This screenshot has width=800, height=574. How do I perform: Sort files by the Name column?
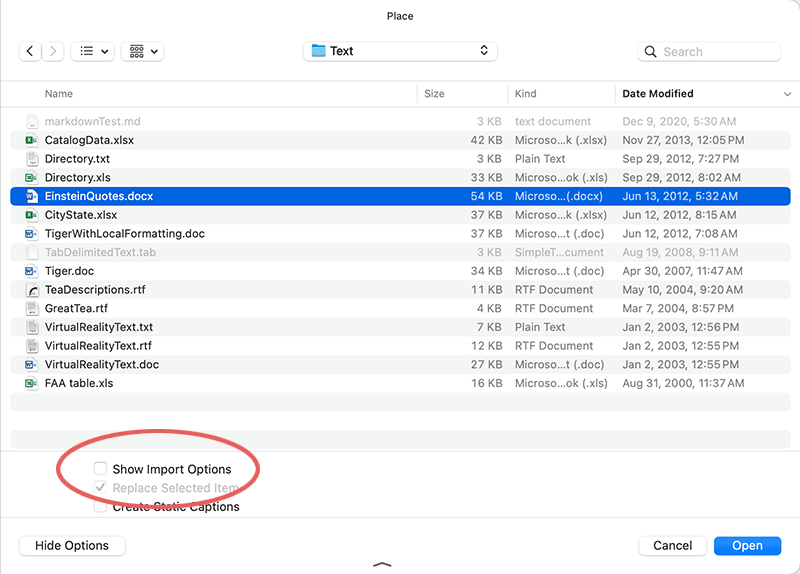[59, 94]
